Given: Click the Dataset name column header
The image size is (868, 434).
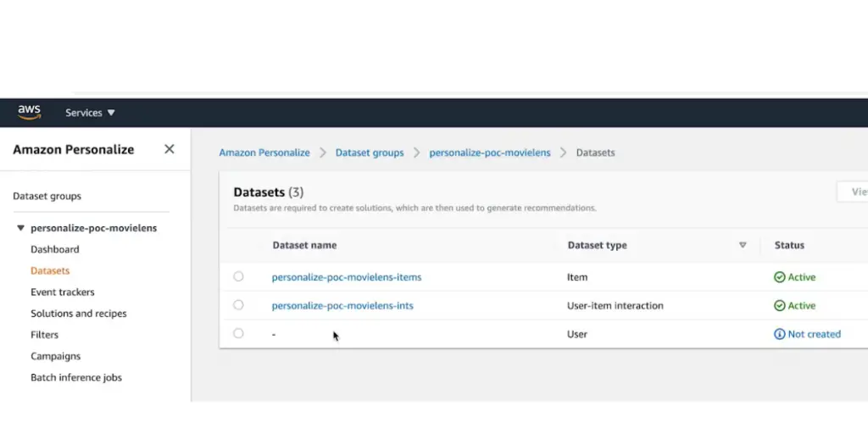Looking at the screenshot, I should coord(304,245).
